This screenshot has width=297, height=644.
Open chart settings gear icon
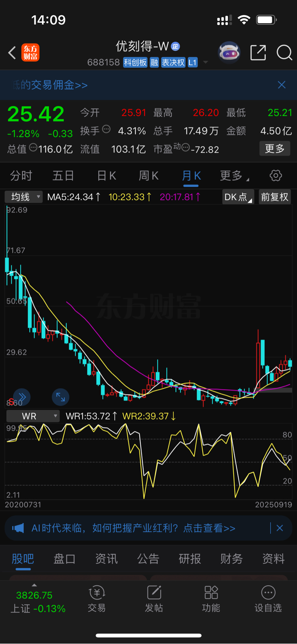[276, 176]
